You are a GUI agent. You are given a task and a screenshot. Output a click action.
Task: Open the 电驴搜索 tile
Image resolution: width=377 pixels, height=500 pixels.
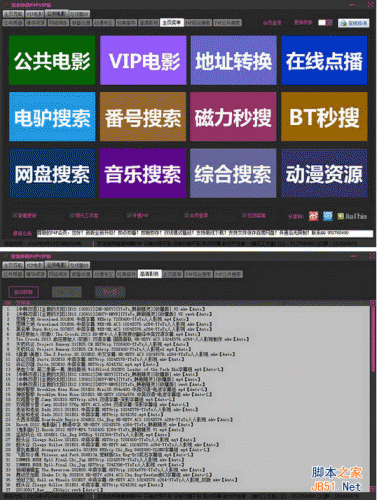[x=52, y=117]
